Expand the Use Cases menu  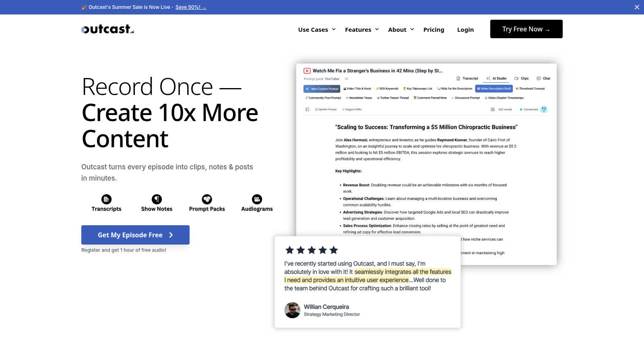pos(317,29)
